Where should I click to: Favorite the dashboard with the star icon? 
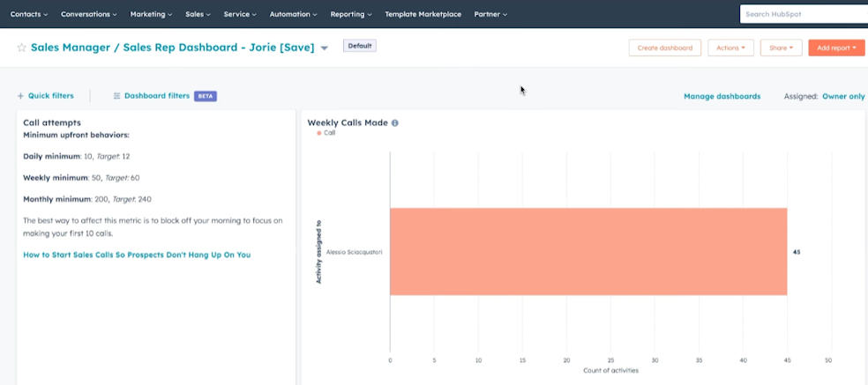[21, 48]
